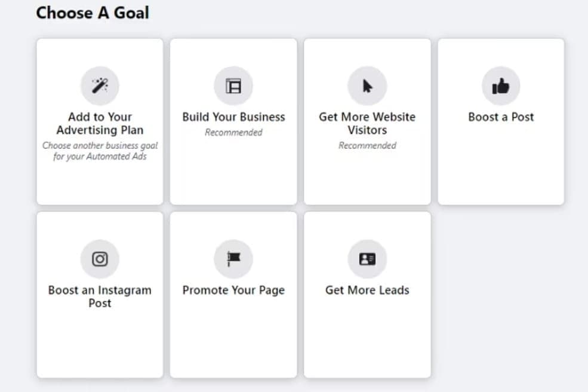Select the "Get More Leads" title
This screenshot has width=588, height=392.
[367, 290]
